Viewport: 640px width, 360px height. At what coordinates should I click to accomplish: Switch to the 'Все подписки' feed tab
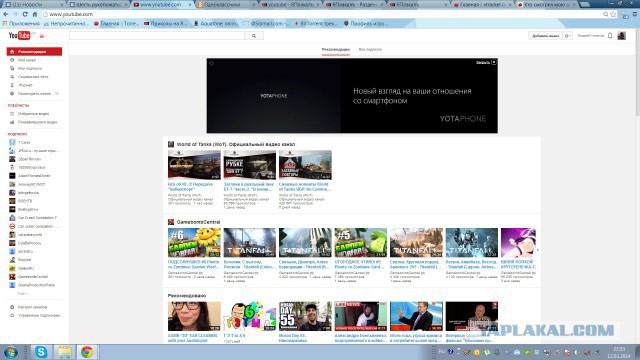[x=370, y=49]
